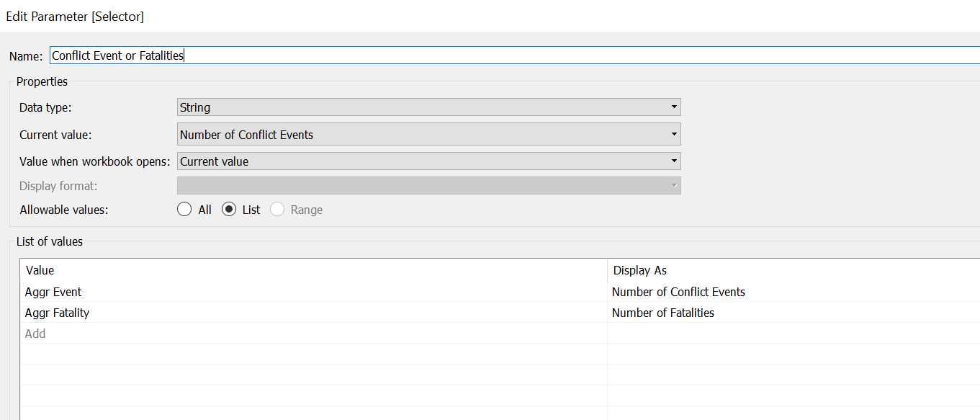Choose the List radio button
This screenshot has height=420, width=980.
coord(230,210)
